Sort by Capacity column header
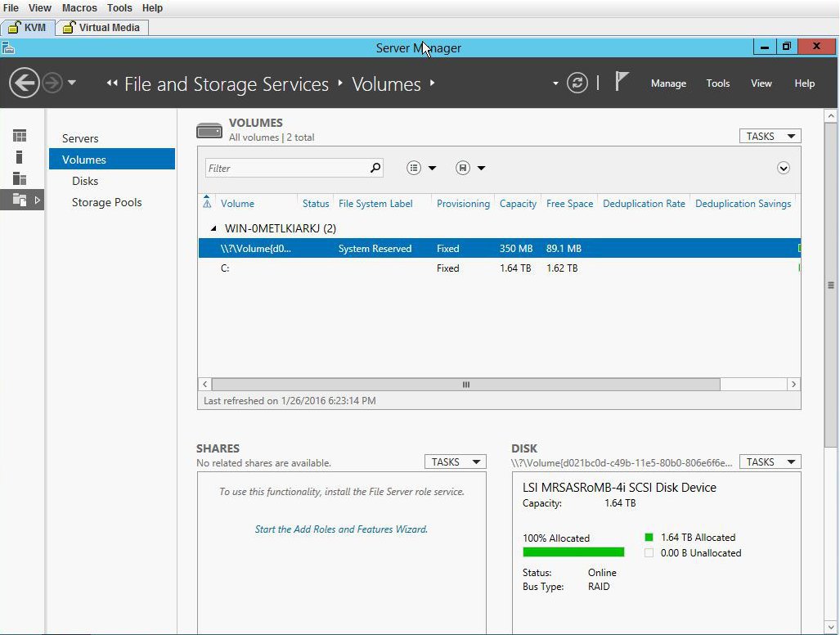 [518, 204]
